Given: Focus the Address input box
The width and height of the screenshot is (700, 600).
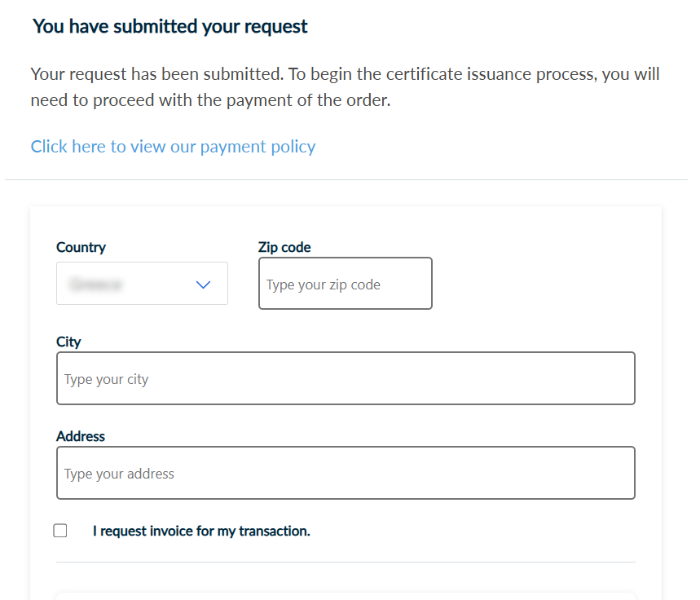Looking at the screenshot, I should pyautogui.click(x=346, y=473).
